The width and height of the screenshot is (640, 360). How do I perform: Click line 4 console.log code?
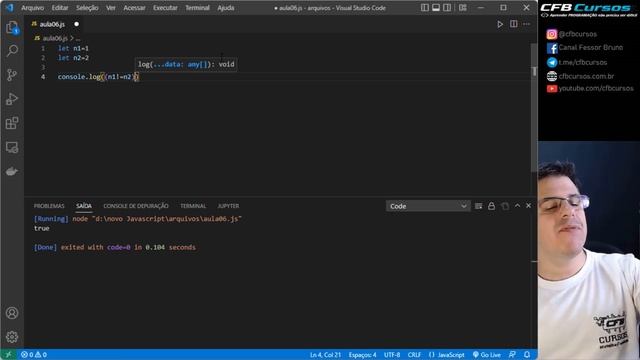click(98, 77)
